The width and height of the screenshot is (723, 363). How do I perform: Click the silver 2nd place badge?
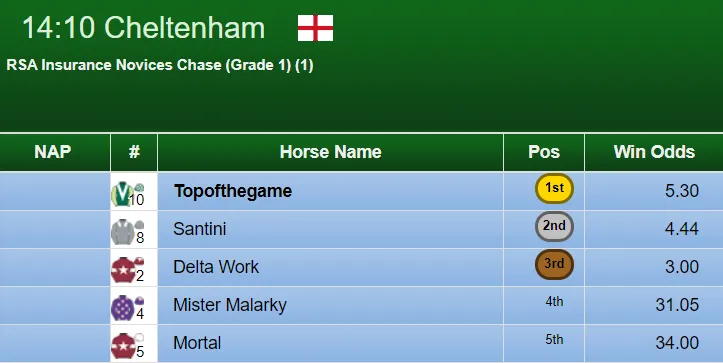(x=554, y=226)
